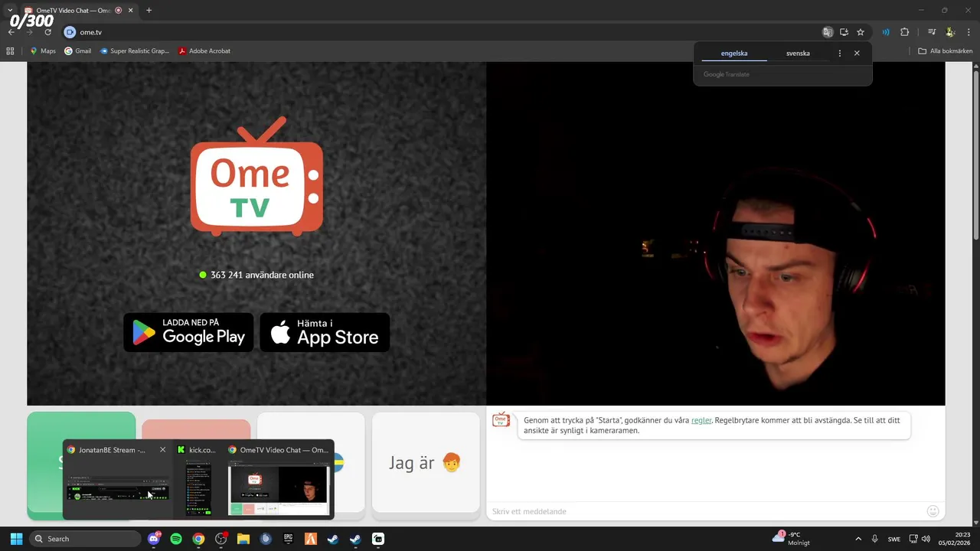Install the OmeTV app via address bar icon
This screenshot has width=980, height=551.
click(x=844, y=32)
